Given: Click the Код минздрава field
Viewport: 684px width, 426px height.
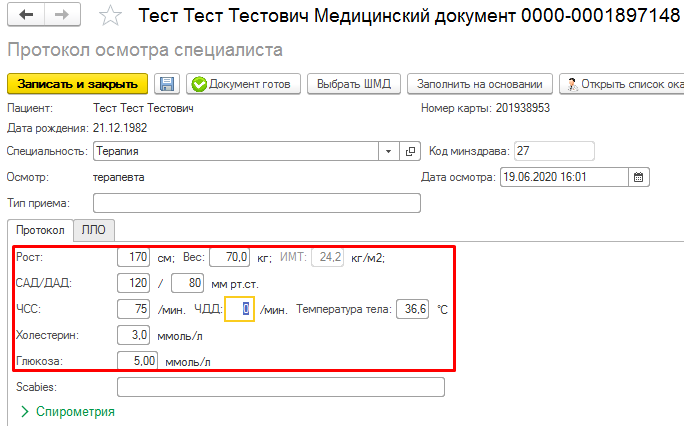Looking at the screenshot, I should tap(553, 151).
